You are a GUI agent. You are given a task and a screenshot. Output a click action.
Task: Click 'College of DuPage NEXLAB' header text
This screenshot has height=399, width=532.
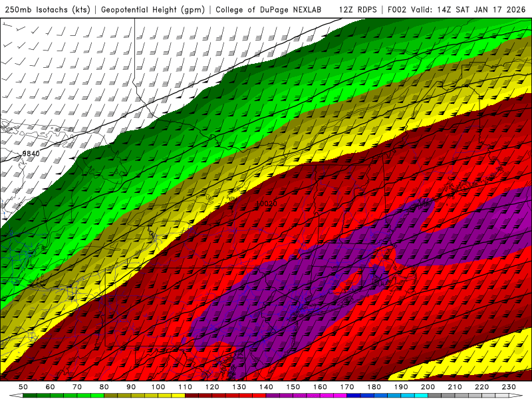tap(269, 10)
